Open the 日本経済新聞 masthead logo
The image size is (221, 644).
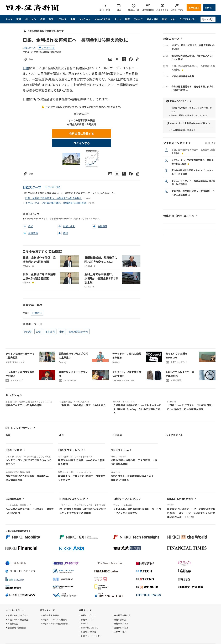(x=32, y=8)
